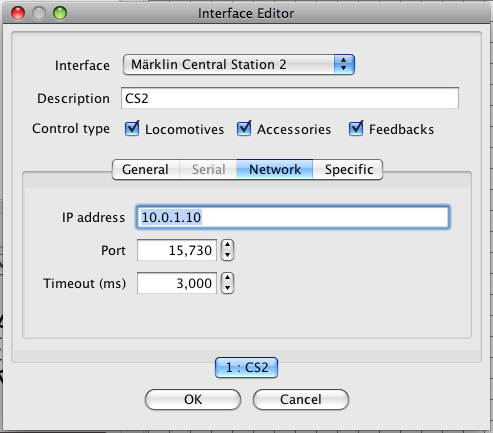Viewport: 493px width, 433px height.
Task: Click the Port number field
Action: point(177,250)
